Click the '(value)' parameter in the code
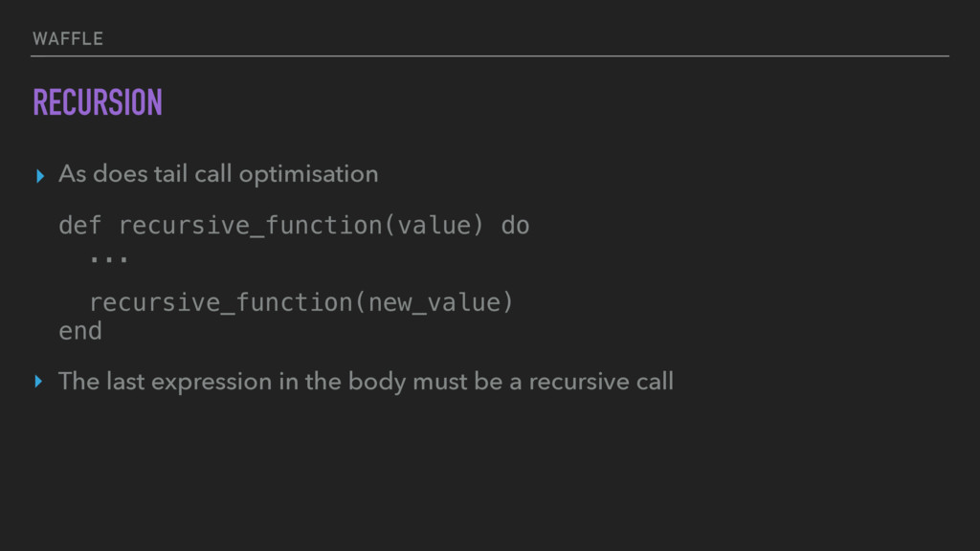This screenshot has width=980, height=551. pyautogui.click(x=435, y=226)
